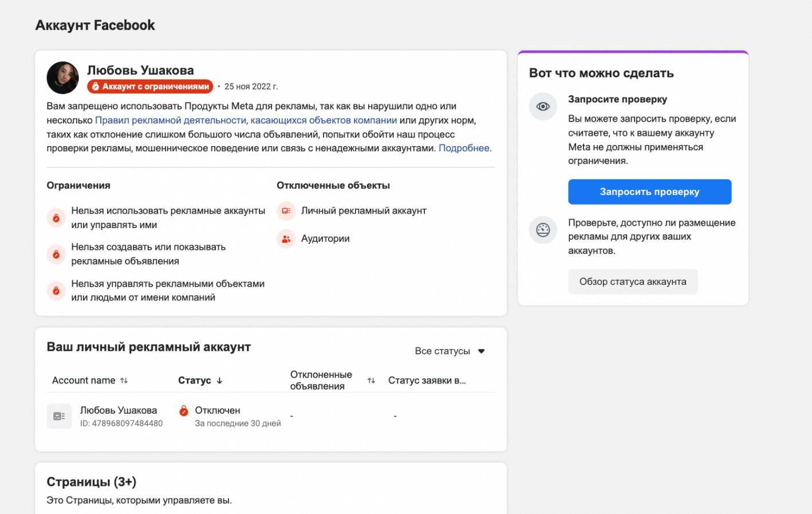Click the Account name column header
812x514 pixels.
(x=84, y=380)
